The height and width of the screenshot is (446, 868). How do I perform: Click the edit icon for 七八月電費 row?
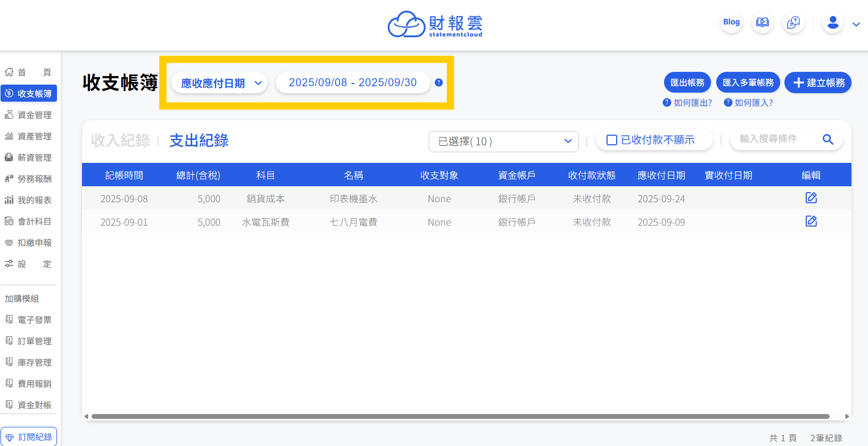tap(811, 221)
